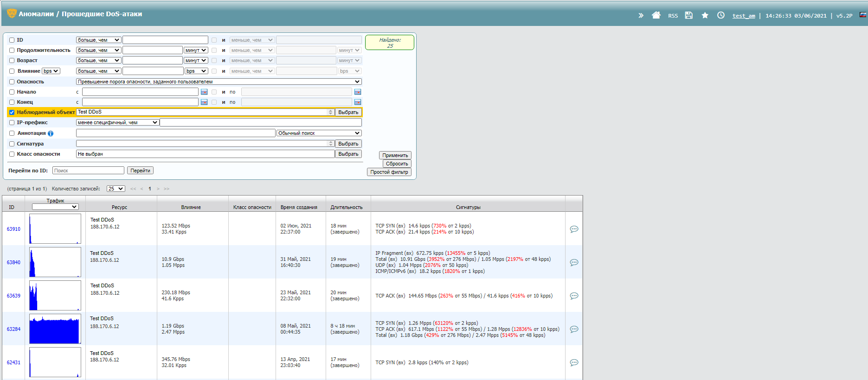Click the Аннотация info icon

pos(51,133)
